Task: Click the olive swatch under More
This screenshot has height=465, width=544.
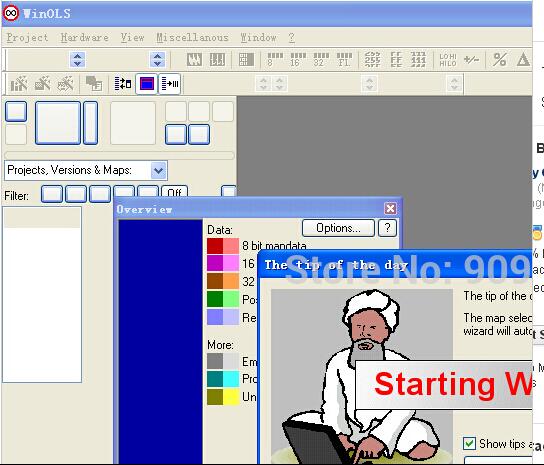Action: coord(215,397)
